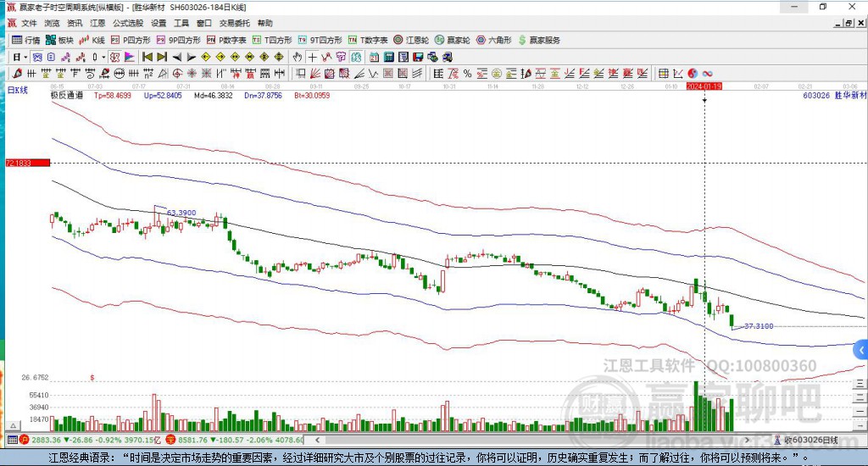Click the truck icon in toolbar

[448, 57]
